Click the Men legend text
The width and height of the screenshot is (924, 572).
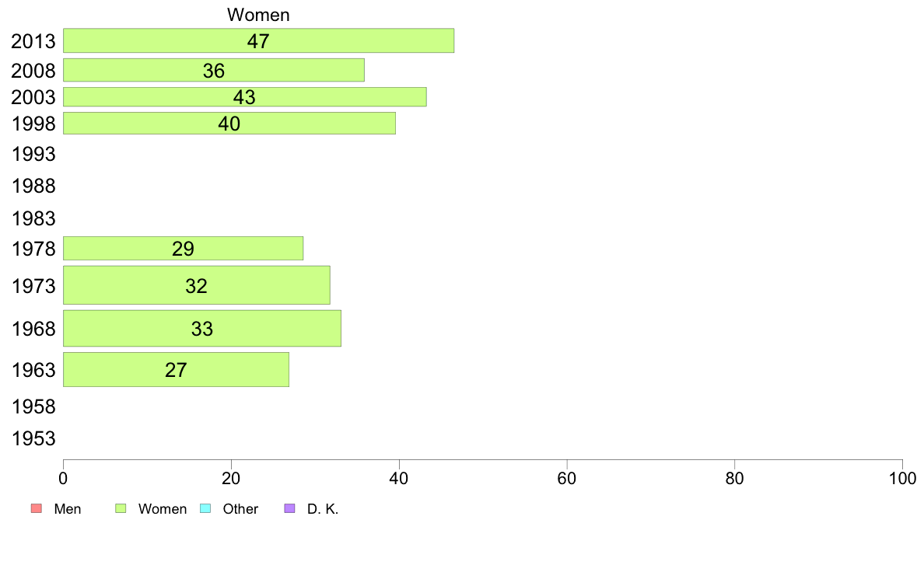pos(67,509)
